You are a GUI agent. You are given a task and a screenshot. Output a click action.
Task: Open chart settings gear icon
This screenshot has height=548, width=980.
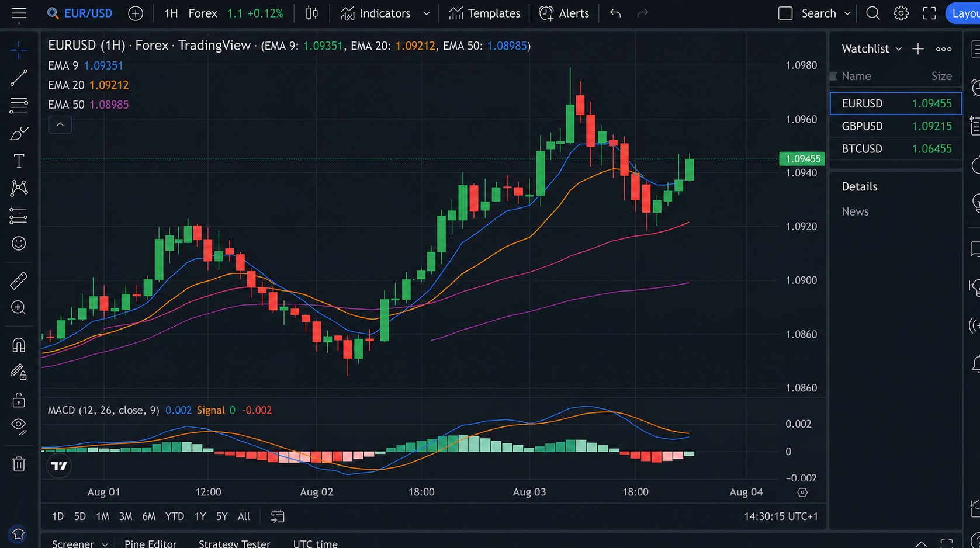pos(901,13)
